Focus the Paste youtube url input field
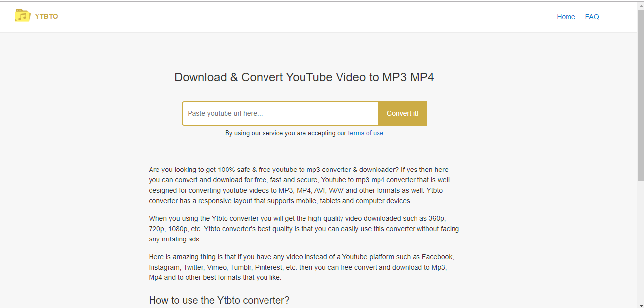The height and width of the screenshot is (308, 644). click(x=280, y=113)
